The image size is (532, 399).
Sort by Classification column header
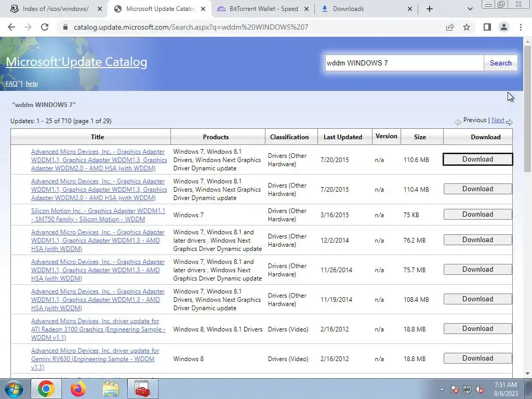coord(289,137)
